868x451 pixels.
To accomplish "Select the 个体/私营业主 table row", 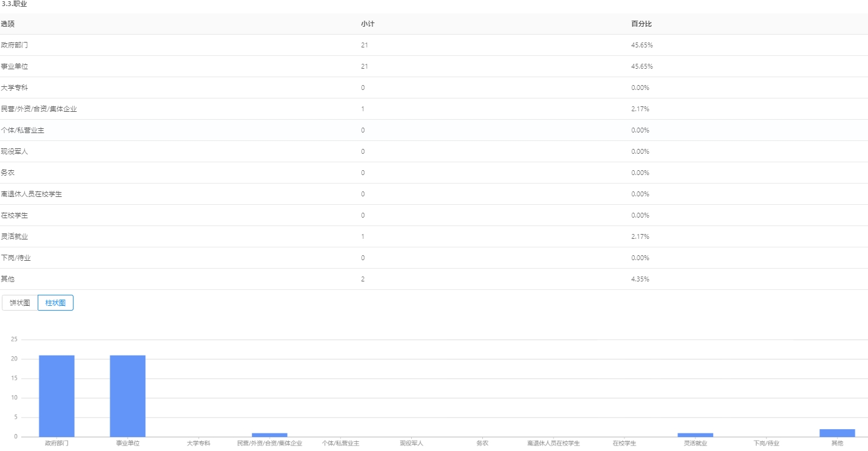I will click(22, 130).
